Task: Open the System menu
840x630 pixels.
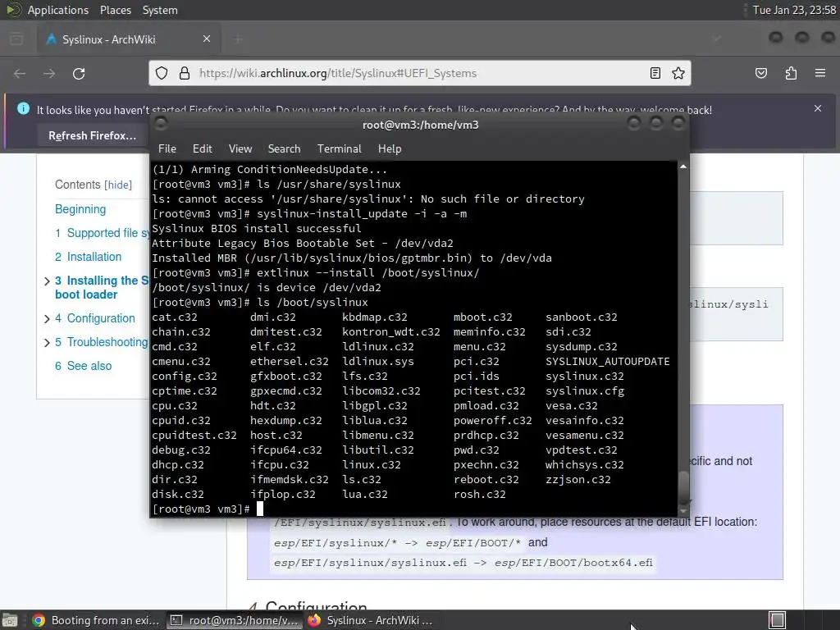Action: (160, 10)
